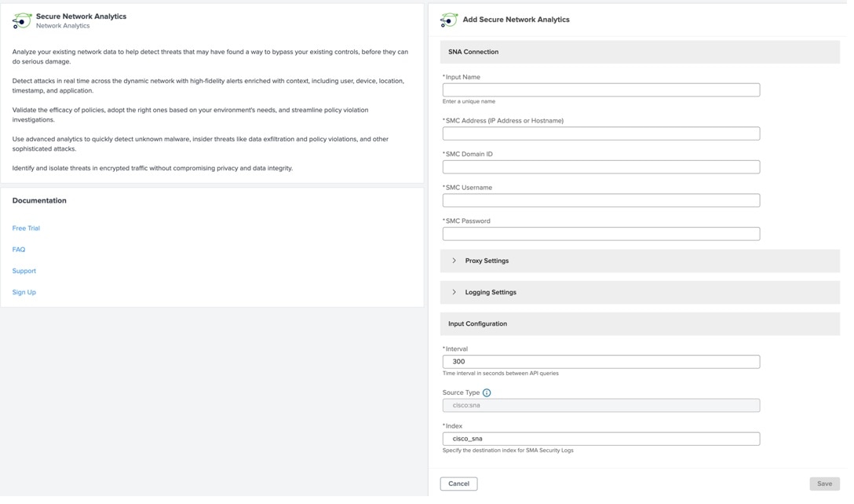Open the Proxy Settings section header

(x=487, y=261)
